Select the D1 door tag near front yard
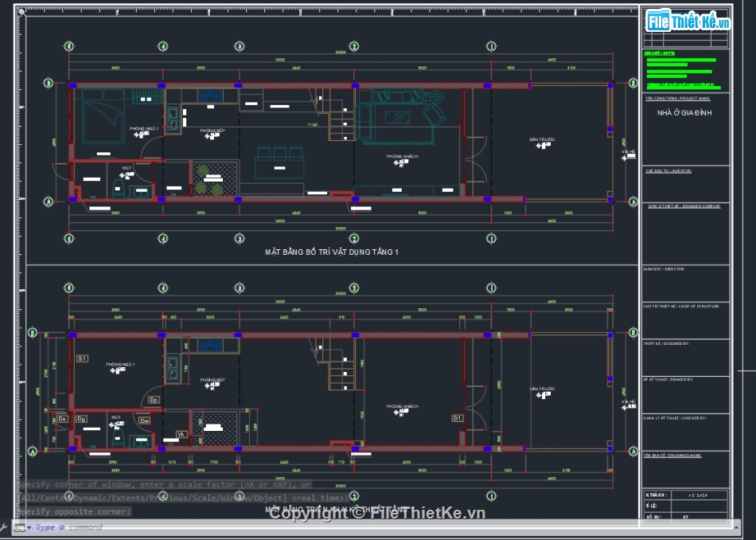The width and height of the screenshot is (756, 540). (x=457, y=418)
